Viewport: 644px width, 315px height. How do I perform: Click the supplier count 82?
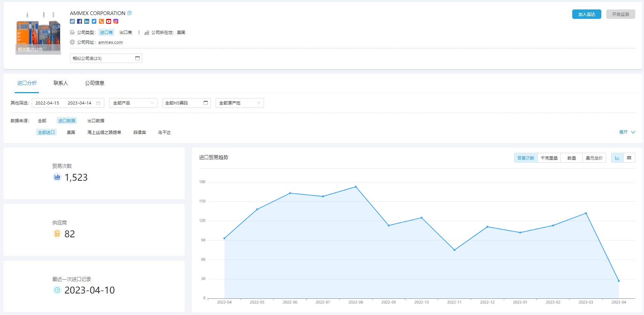(70, 234)
